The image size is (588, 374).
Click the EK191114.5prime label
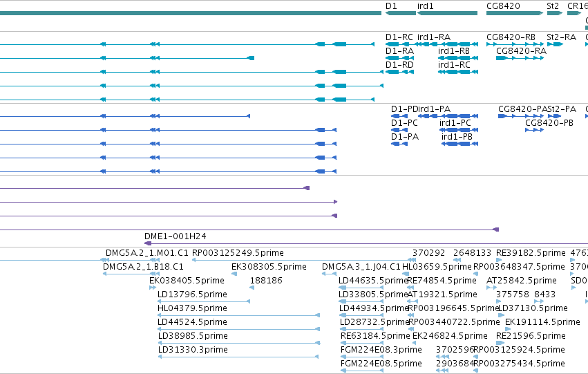pos(542,322)
